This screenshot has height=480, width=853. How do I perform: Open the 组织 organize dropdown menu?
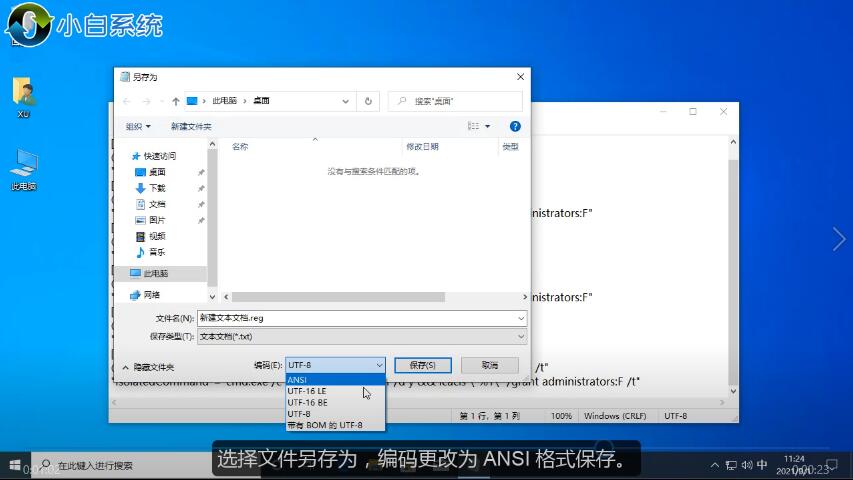click(x=138, y=127)
